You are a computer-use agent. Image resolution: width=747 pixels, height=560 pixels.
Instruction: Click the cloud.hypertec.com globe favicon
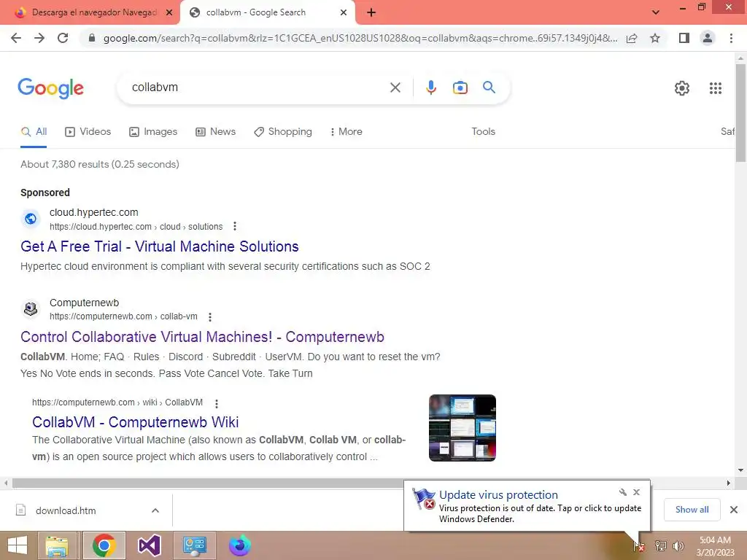[31, 219]
